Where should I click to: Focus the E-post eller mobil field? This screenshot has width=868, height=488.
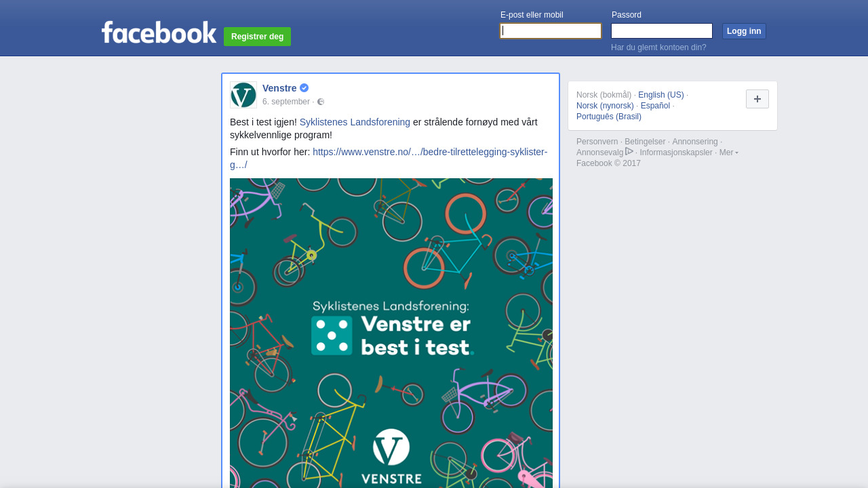(x=551, y=30)
